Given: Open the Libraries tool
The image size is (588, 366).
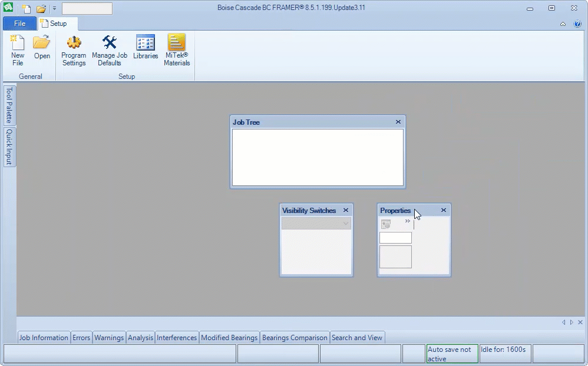Looking at the screenshot, I should (146, 47).
